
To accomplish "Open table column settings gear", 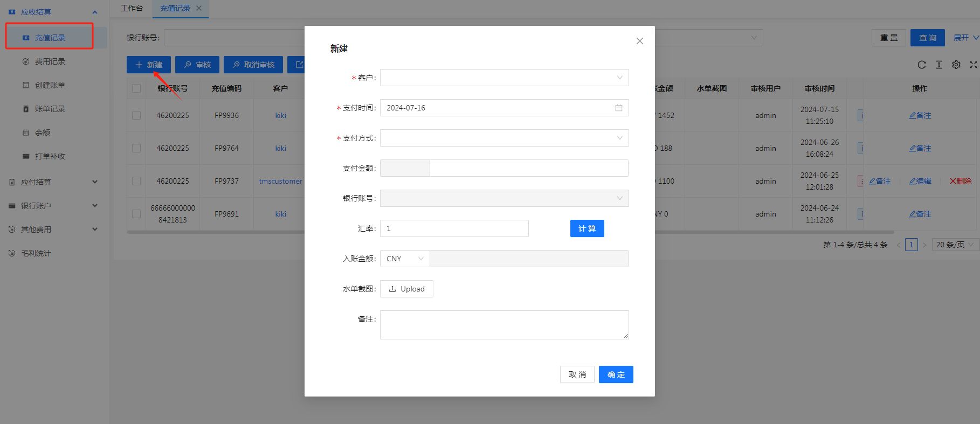I will click(956, 65).
